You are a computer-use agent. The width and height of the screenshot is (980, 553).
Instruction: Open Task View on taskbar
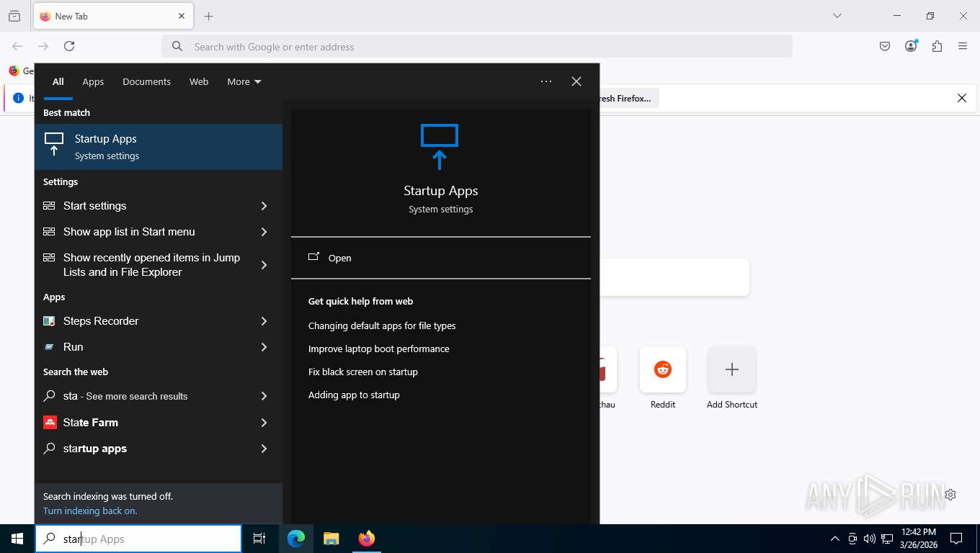259,539
